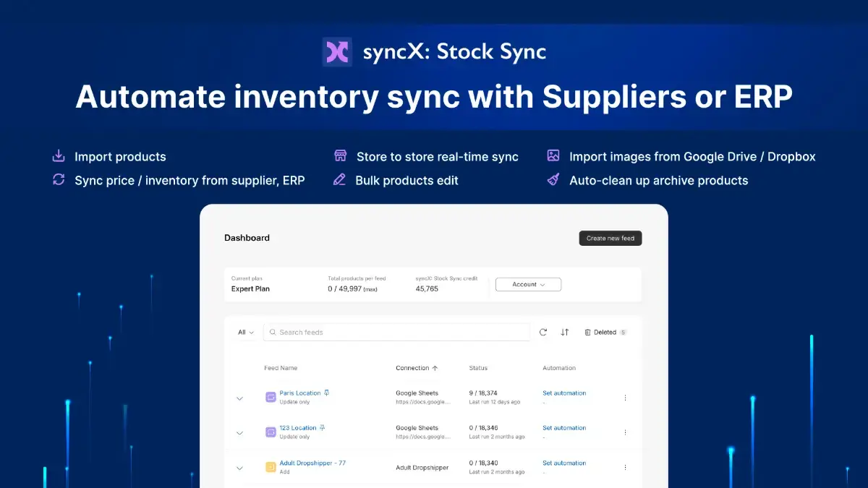Click the Status column header
This screenshot has width=868, height=488.
click(x=478, y=368)
